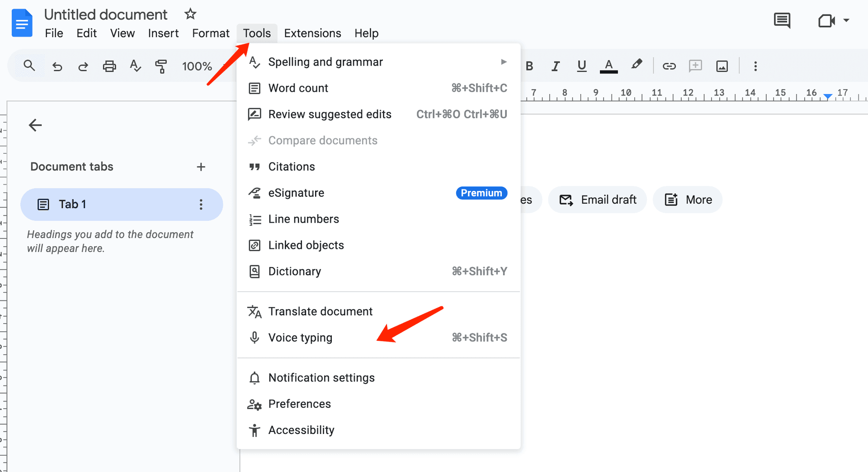
Task: Undo the last action
Action: 57,66
